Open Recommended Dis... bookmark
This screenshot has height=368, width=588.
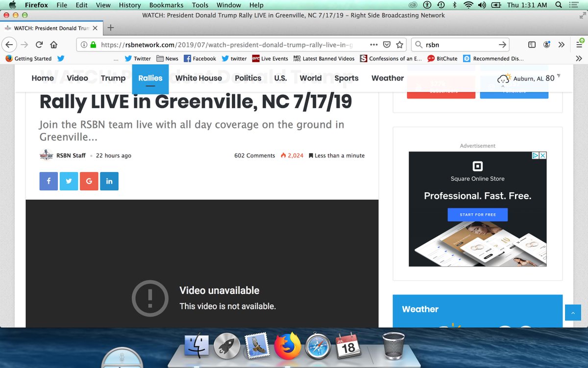(493, 58)
